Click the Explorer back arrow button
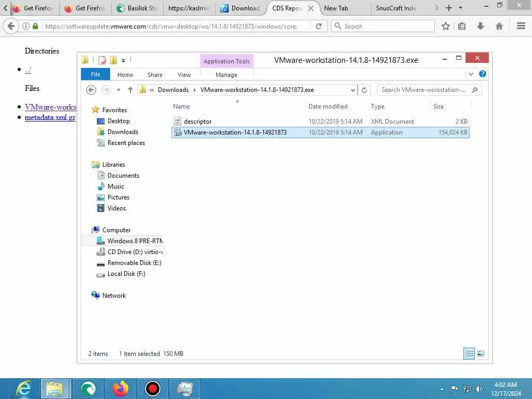 (91, 90)
